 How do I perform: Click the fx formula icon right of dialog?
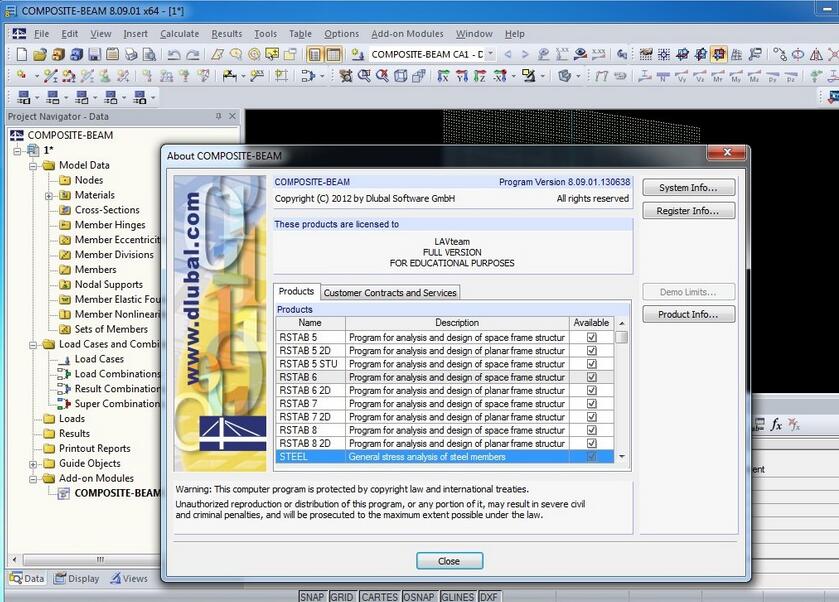coord(776,425)
